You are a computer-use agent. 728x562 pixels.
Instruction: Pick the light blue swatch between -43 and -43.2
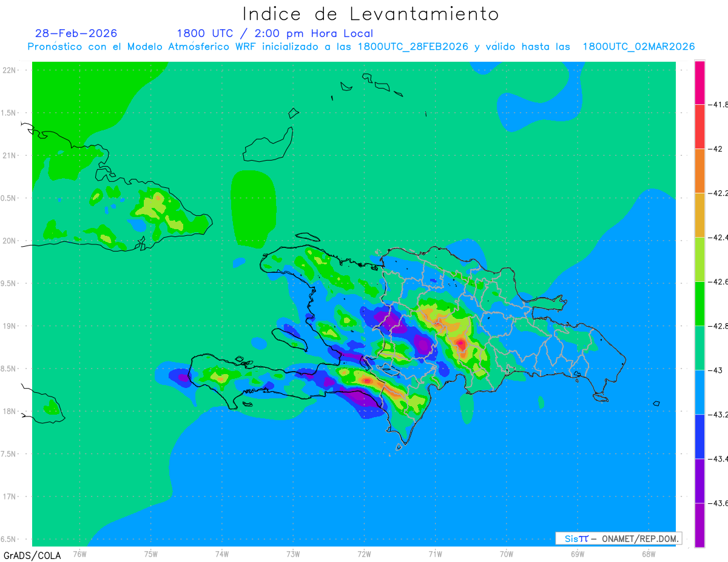click(x=699, y=392)
